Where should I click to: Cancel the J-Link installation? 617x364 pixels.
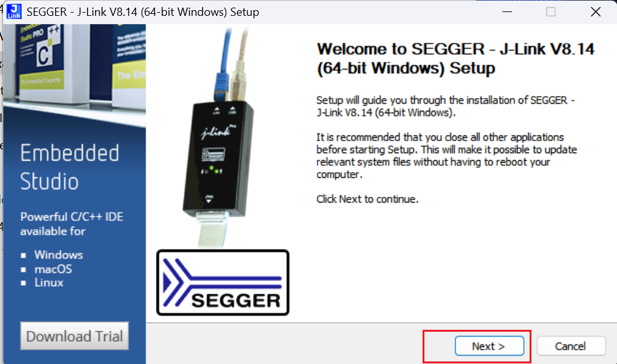click(571, 346)
